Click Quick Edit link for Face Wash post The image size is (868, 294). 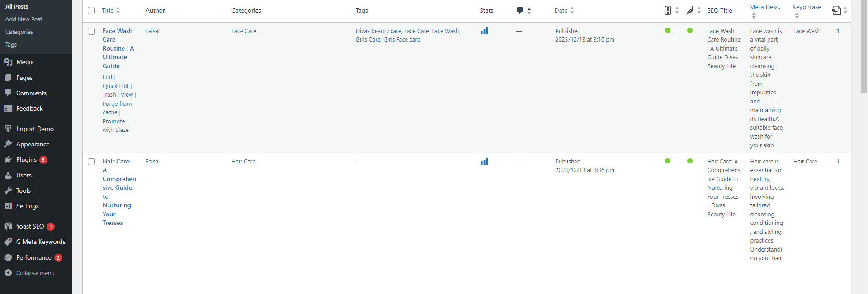(x=116, y=86)
